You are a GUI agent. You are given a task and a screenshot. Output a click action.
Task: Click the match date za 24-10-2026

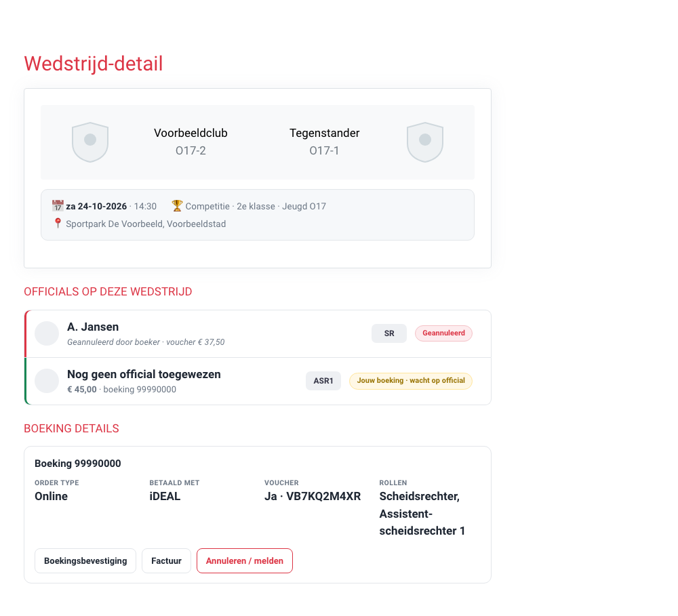[96, 206]
